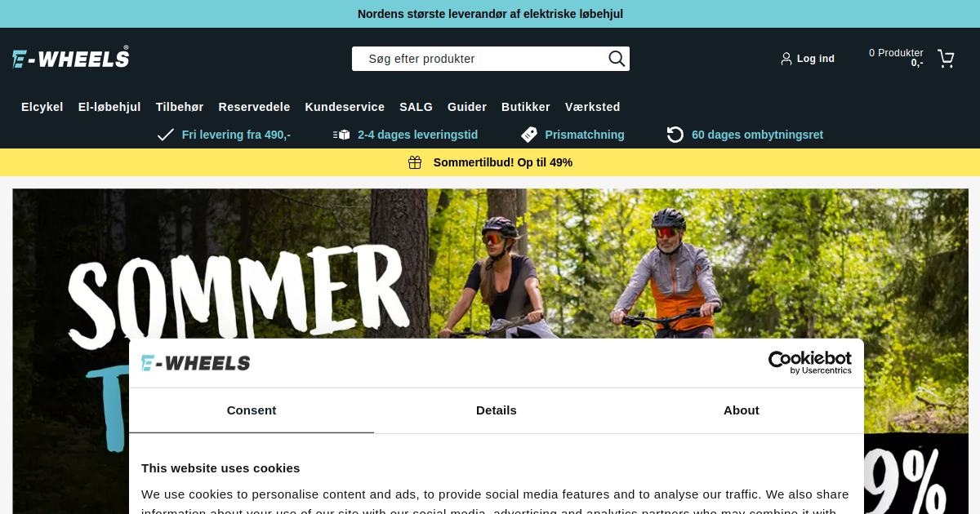Expand the Reservedele menu
Screen dimensions: 980x514
click(254, 107)
